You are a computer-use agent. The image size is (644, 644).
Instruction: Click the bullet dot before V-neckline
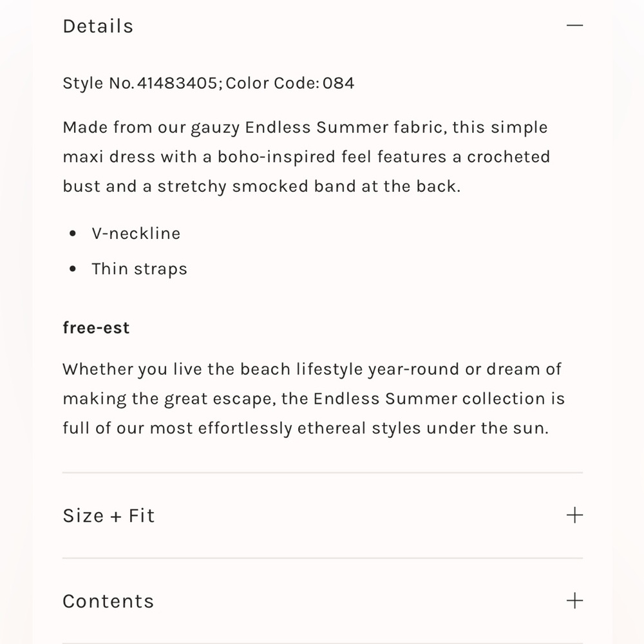(73, 234)
